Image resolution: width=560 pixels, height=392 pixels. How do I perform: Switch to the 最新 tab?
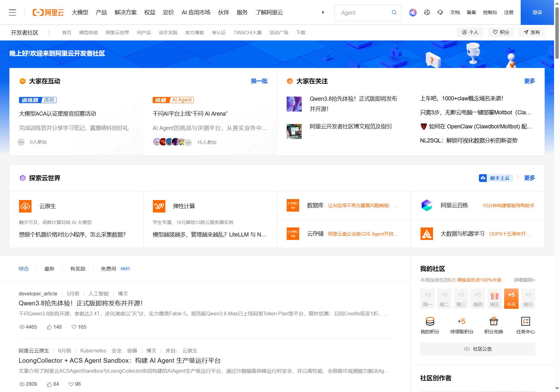(50, 269)
